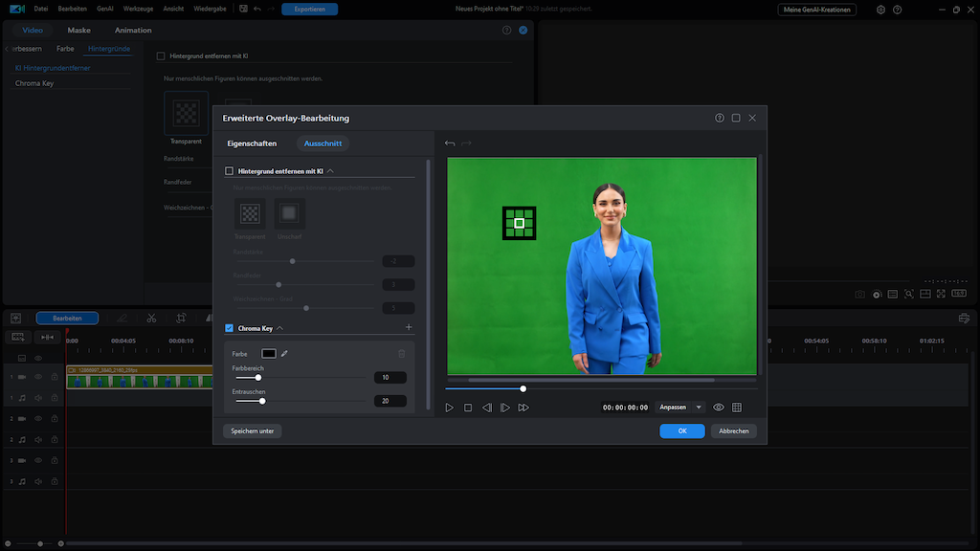This screenshot has height=551, width=980.
Task: Enable Hintergrund entfernen mit KI in dialog
Action: click(x=230, y=171)
